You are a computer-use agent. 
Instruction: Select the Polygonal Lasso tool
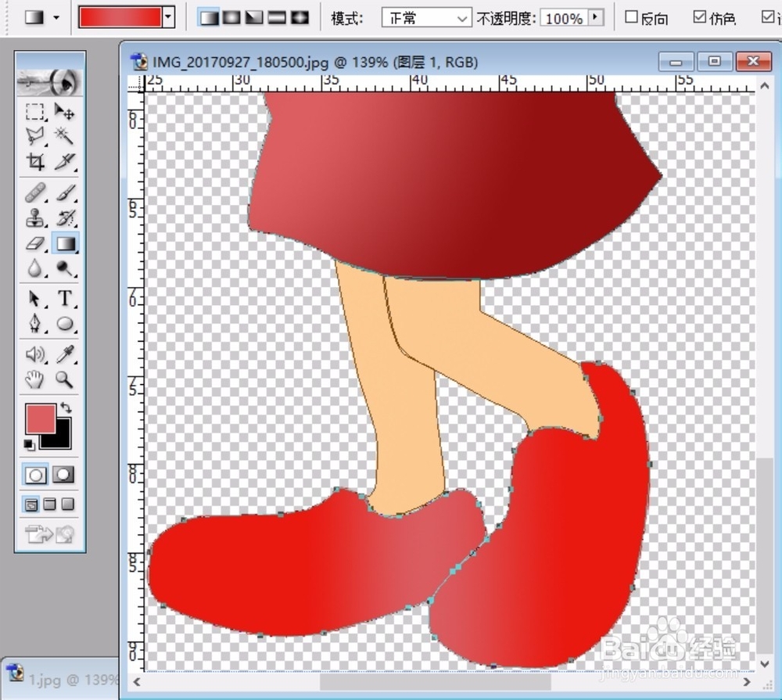pos(35,136)
